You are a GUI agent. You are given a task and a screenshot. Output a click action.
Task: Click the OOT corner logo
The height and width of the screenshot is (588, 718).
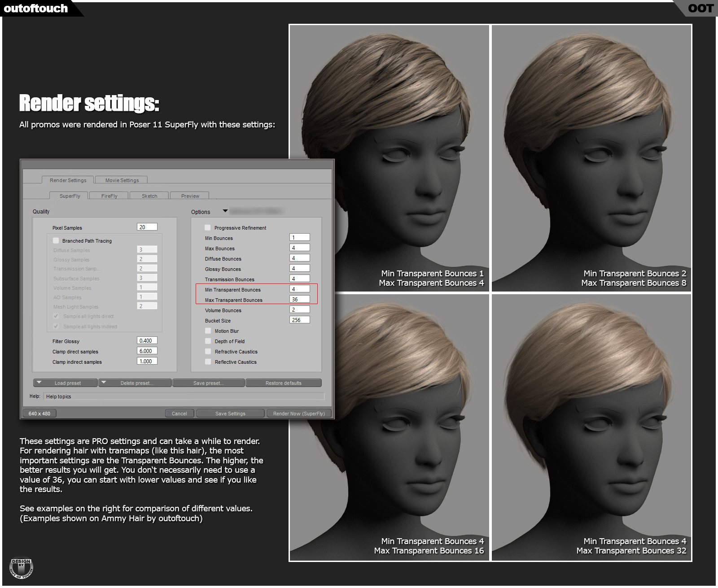coord(700,9)
